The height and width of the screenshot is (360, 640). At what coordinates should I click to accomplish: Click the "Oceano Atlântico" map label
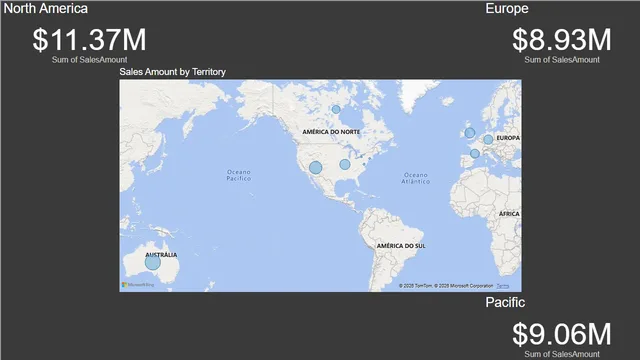(416, 178)
